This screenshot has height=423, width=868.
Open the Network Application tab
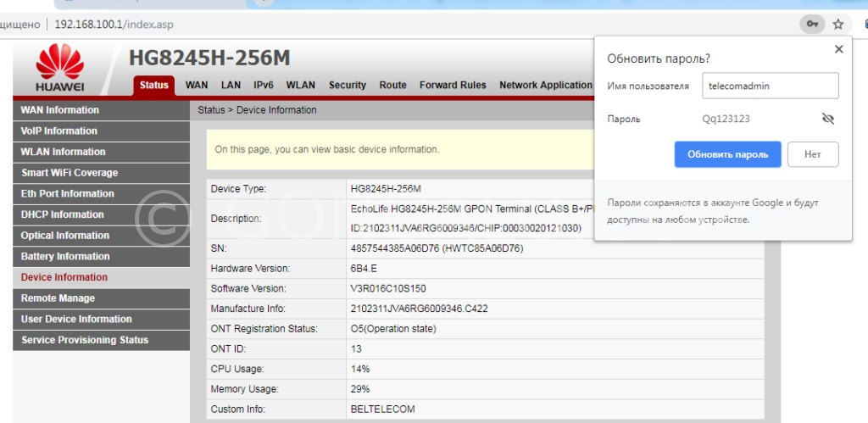pyautogui.click(x=545, y=86)
